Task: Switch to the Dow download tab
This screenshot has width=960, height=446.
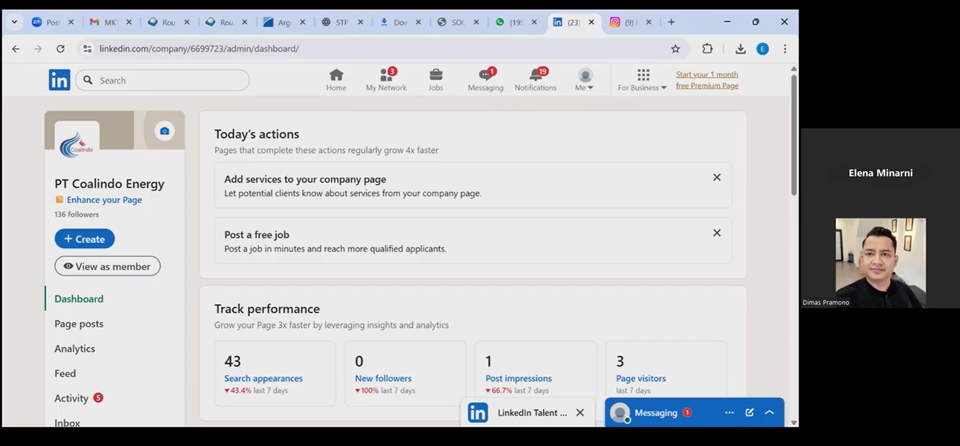Action: point(400,22)
